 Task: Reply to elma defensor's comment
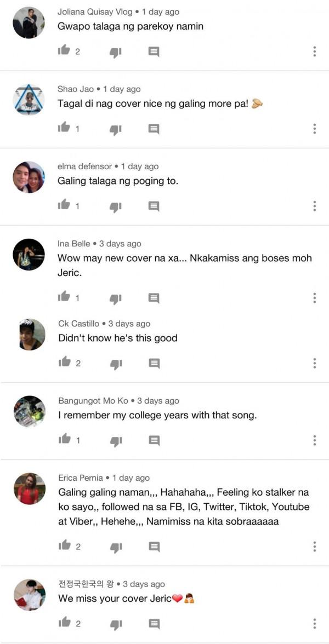coord(154,206)
